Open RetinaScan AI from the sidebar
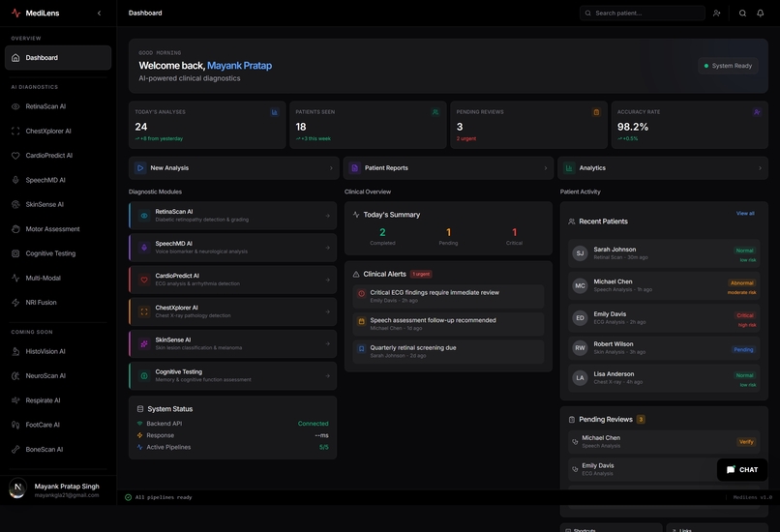 58,106
